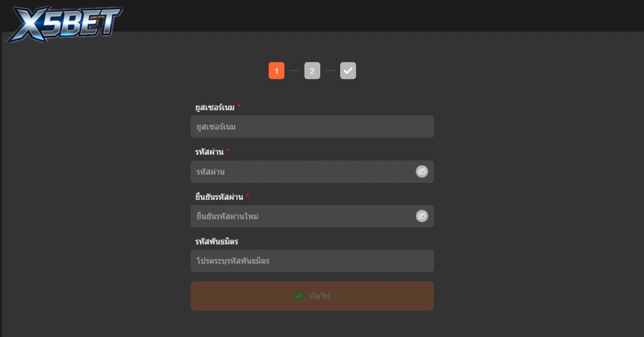644x337 pixels.
Task: Click the ยืนยันรหัสผ่าน field label
Action: click(219, 197)
